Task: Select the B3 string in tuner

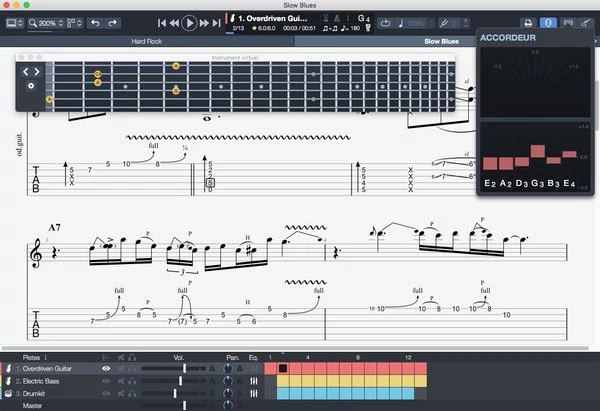Action: point(553,183)
